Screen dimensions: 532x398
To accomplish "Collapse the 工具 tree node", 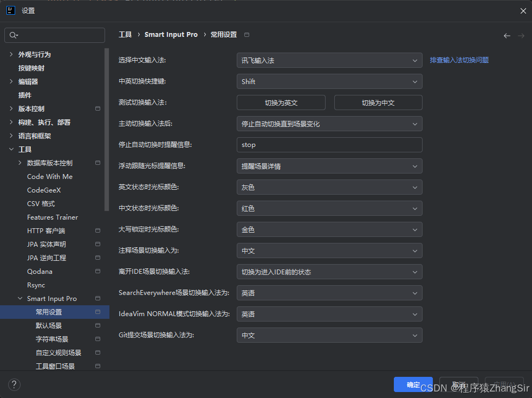I will pyautogui.click(x=11, y=150).
